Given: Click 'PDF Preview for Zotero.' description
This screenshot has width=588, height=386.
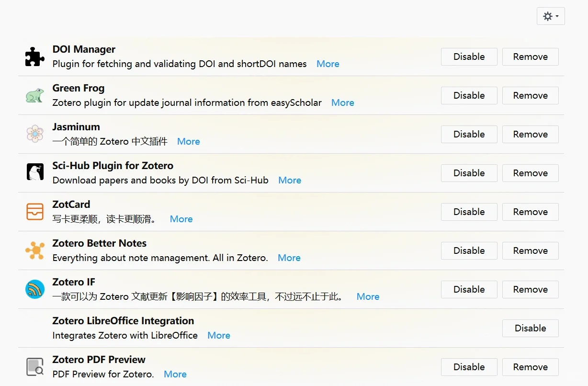Looking at the screenshot, I should tap(103, 374).
